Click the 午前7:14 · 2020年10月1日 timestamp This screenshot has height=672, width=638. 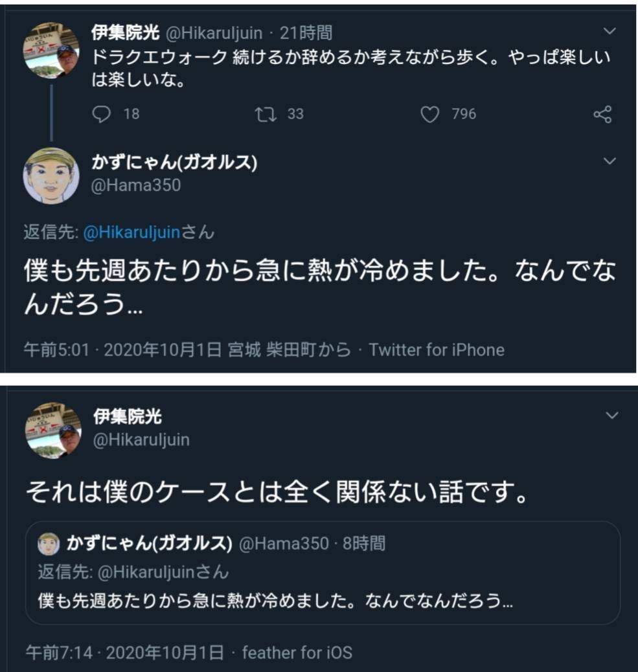click(124, 652)
